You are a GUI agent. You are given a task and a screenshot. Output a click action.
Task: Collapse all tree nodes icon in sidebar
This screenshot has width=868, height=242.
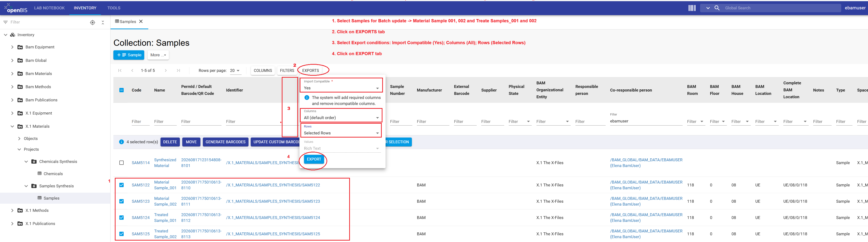tap(103, 22)
